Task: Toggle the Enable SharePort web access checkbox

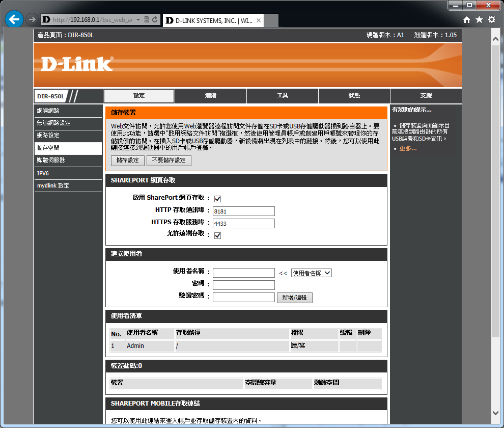Action: click(x=217, y=199)
